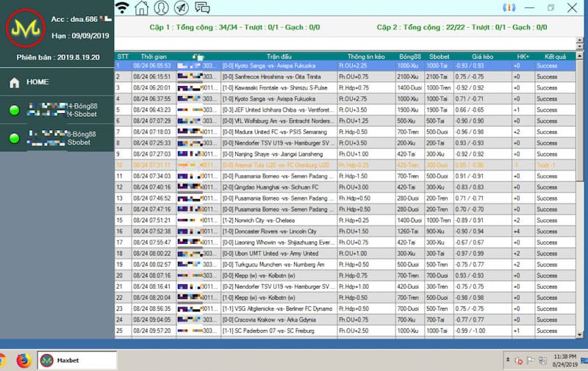The width and height of the screenshot is (588, 371).
Task: Click the Maxbet logo in sidebar
Action: coord(25,29)
